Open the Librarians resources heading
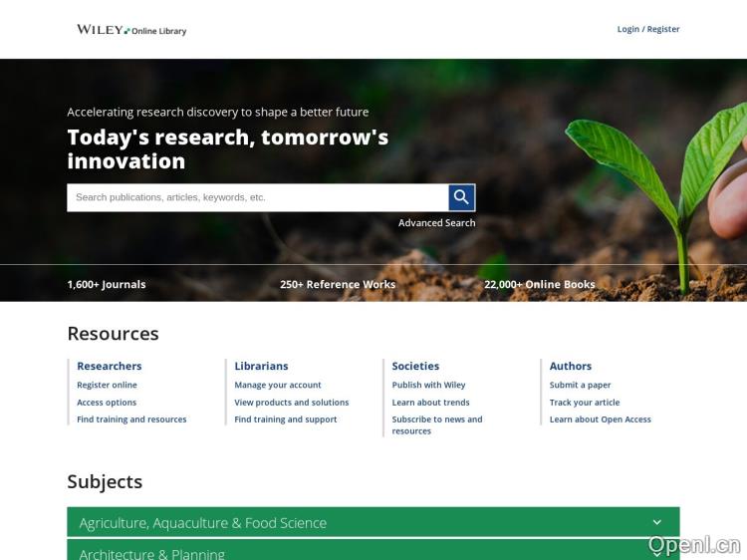 point(261,366)
